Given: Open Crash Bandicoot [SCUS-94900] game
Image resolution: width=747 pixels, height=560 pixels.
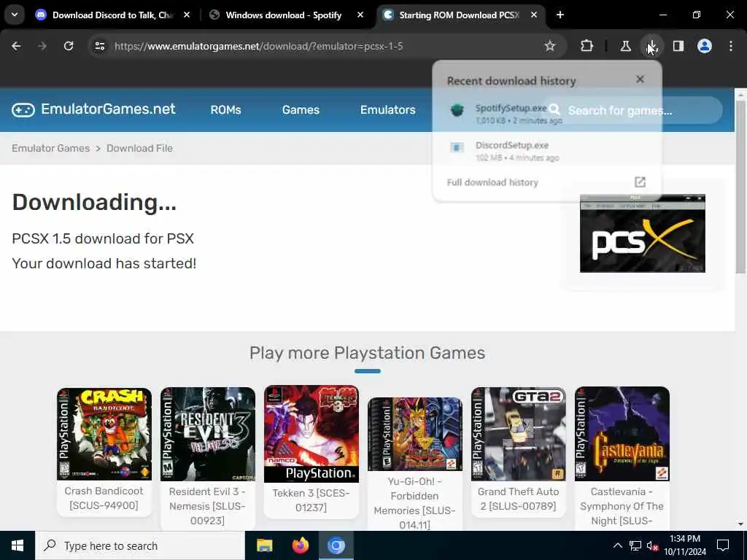Looking at the screenshot, I should (x=104, y=451).
